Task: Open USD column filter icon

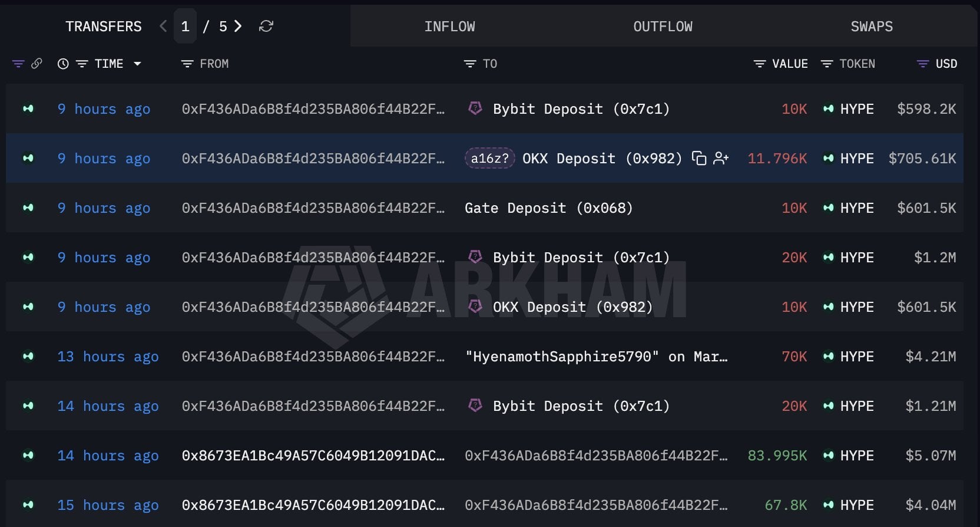Action: [923, 64]
